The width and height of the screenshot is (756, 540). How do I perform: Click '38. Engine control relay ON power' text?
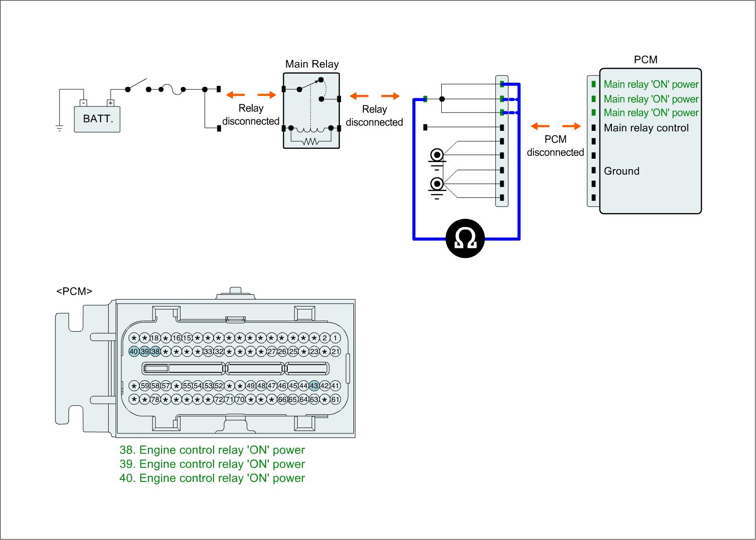[212, 450]
